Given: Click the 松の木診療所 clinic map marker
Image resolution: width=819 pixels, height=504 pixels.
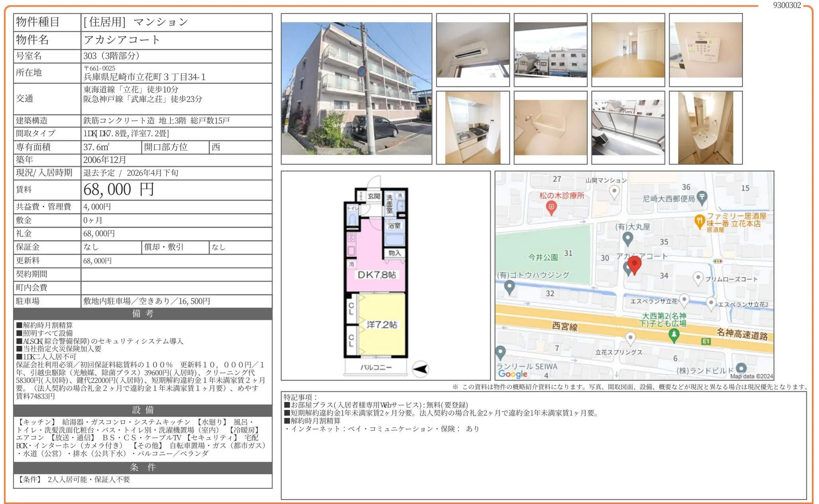Looking at the screenshot, I should (x=551, y=207).
